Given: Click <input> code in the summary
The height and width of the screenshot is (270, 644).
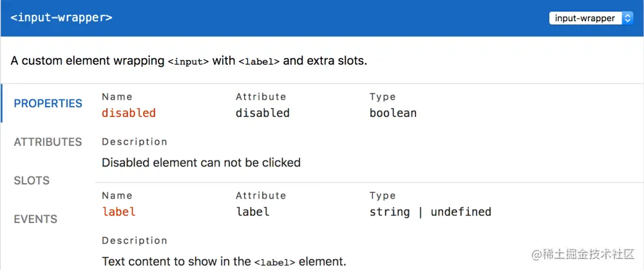Looking at the screenshot, I should click(188, 62).
